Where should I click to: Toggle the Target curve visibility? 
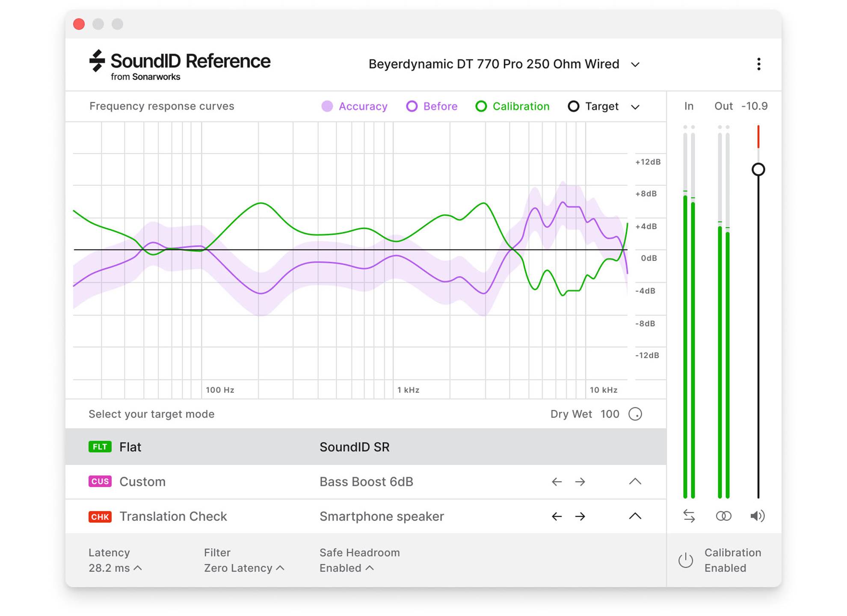tap(593, 106)
